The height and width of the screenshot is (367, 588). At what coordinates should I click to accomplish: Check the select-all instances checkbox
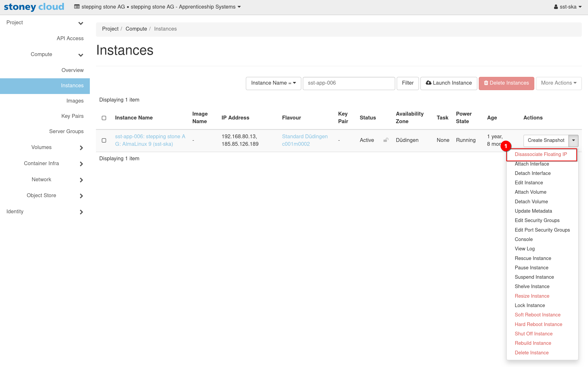(x=104, y=118)
